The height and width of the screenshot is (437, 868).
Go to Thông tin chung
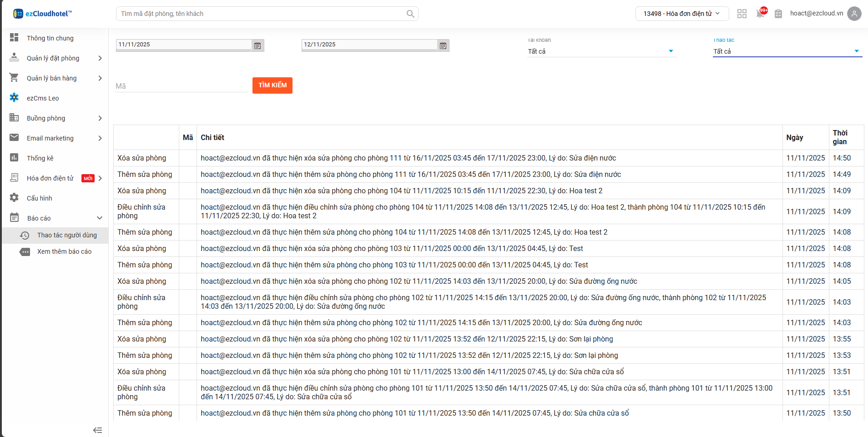[50, 38]
